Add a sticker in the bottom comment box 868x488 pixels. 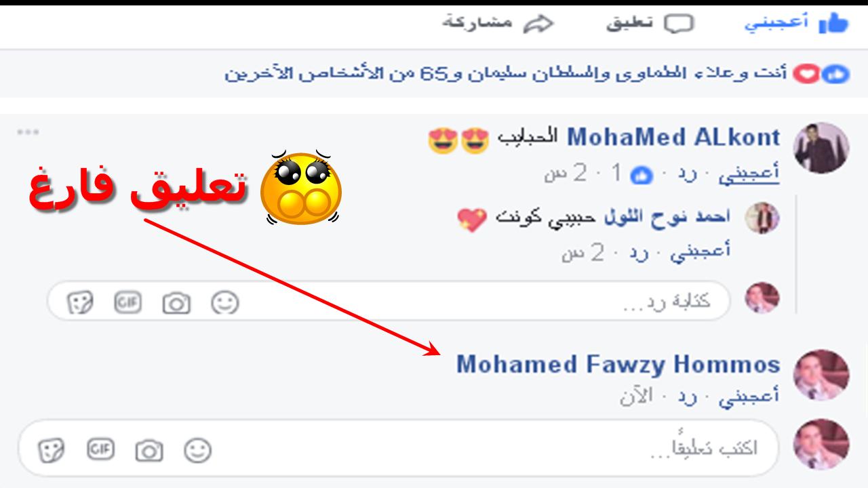click(52, 450)
